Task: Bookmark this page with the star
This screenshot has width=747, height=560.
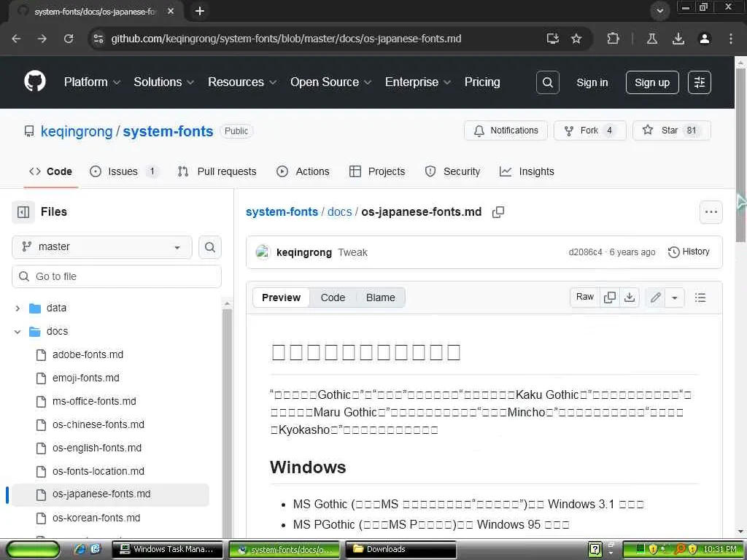Action: (x=576, y=39)
